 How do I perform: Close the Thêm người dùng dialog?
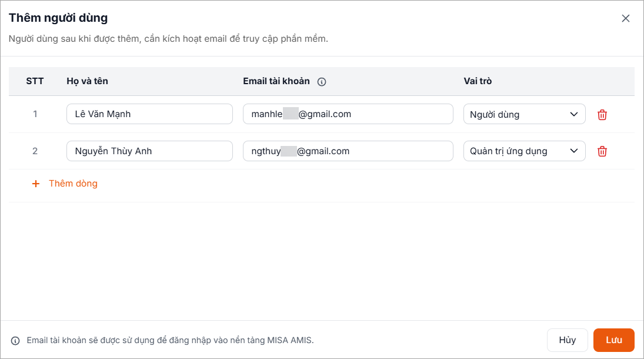click(626, 18)
